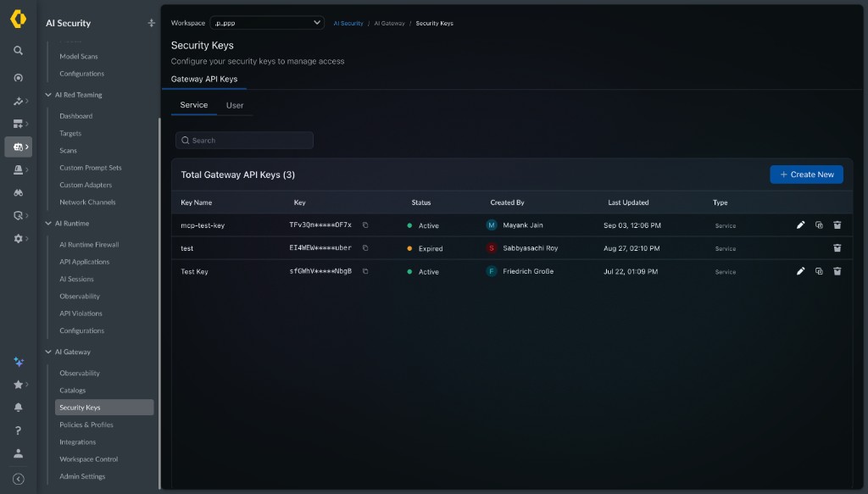
Task: Copy the EI4WEW key value
Action: coord(365,247)
